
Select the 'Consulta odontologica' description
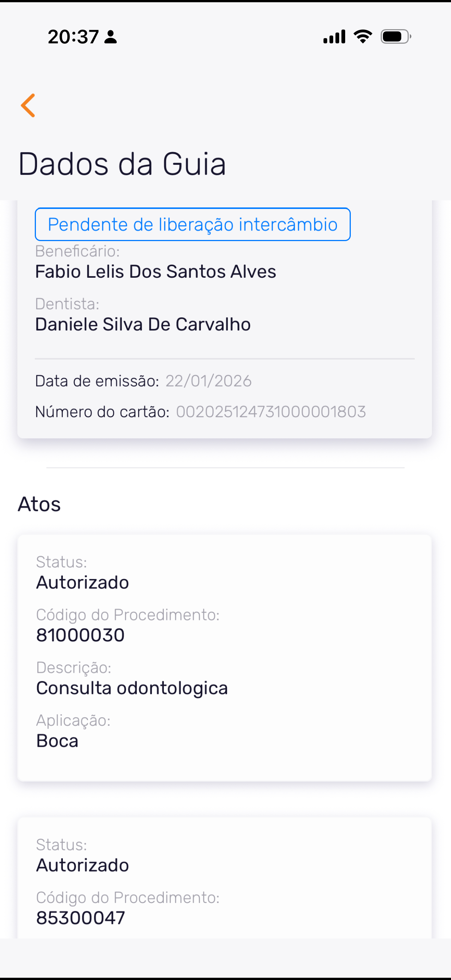tap(132, 688)
